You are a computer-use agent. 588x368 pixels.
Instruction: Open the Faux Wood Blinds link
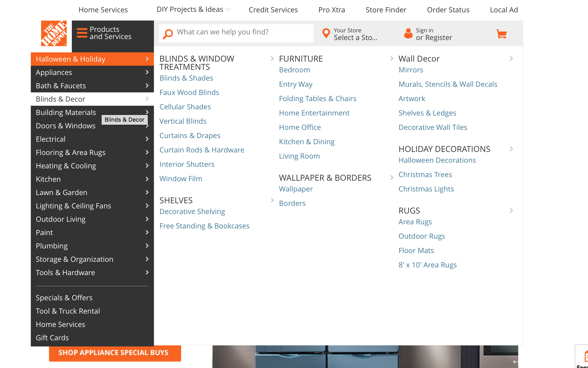coord(189,92)
